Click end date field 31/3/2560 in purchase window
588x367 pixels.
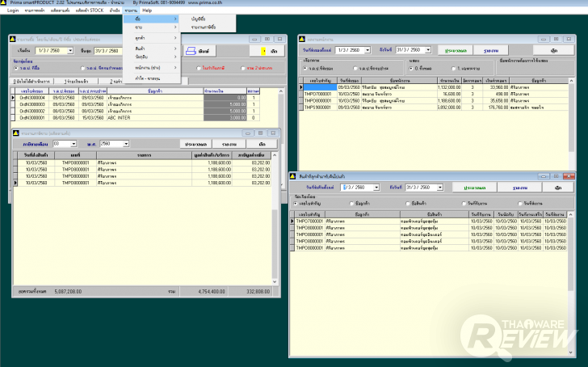coord(108,51)
